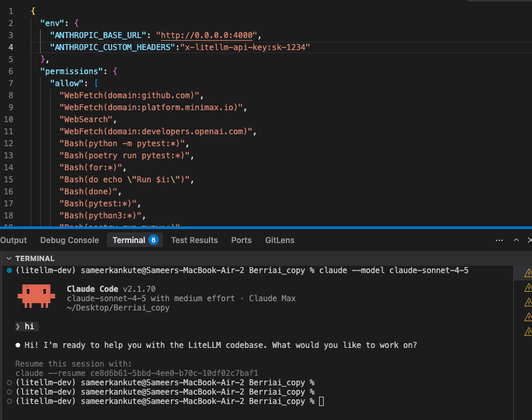
Task: Click the "Bash(python3:*)" entry
Action: pyautogui.click(x=100, y=216)
